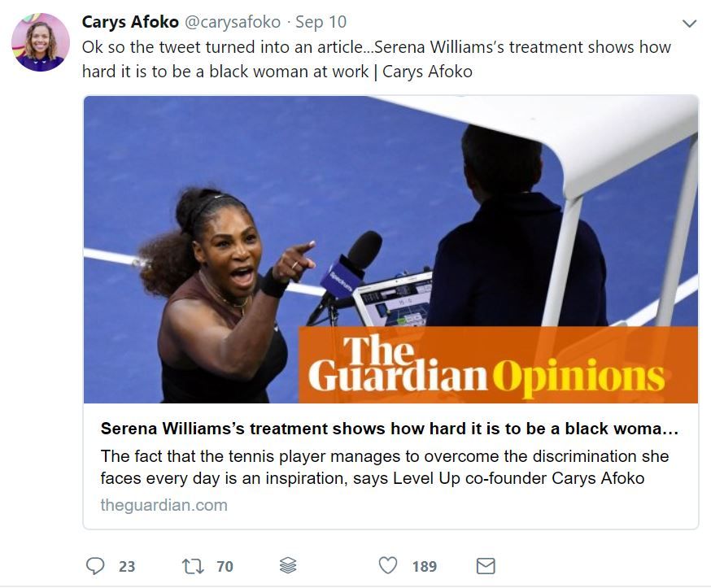Screen dimensions: 711x588
Task: Click the reply speech bubble icon
Action: pos(95,566)
